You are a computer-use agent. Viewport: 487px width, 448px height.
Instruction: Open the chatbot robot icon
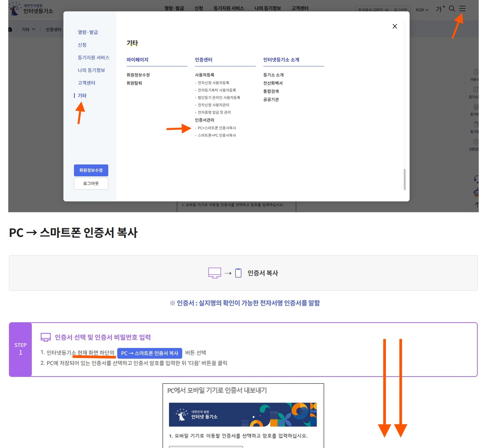(x=476, y=192)
